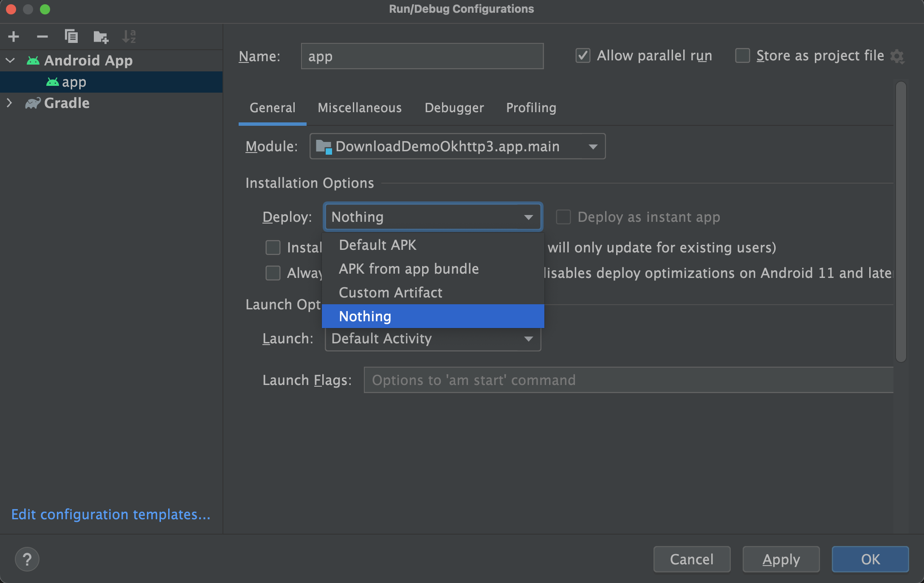924x583 pixels.
Task: Switch to the Miscellaneous tab
Action: pos(360,108)
